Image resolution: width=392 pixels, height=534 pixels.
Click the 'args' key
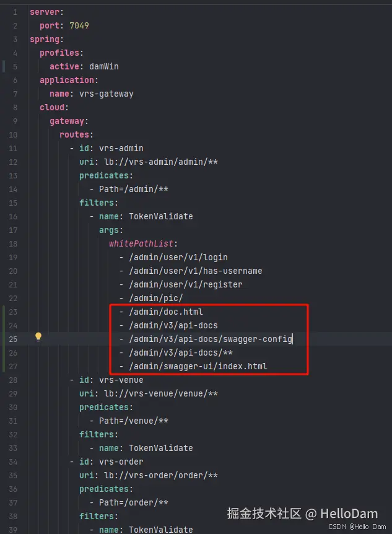[x=108, y=230]
